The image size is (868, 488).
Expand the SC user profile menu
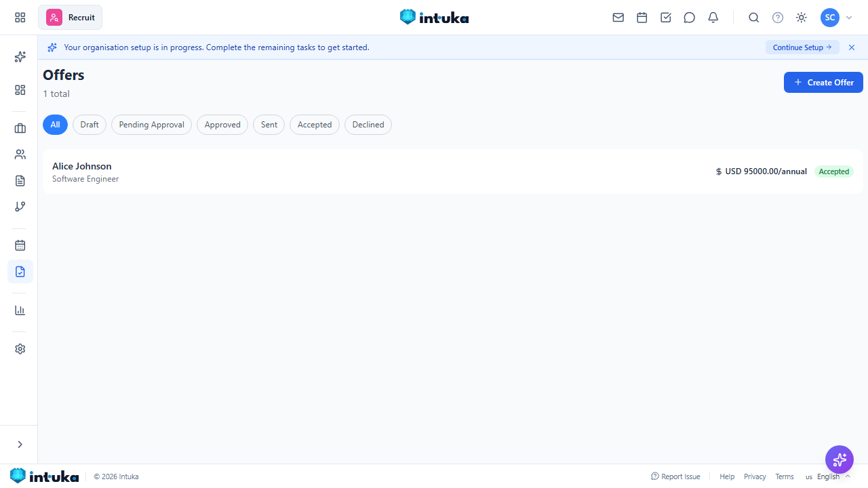[x=836, y=18]
